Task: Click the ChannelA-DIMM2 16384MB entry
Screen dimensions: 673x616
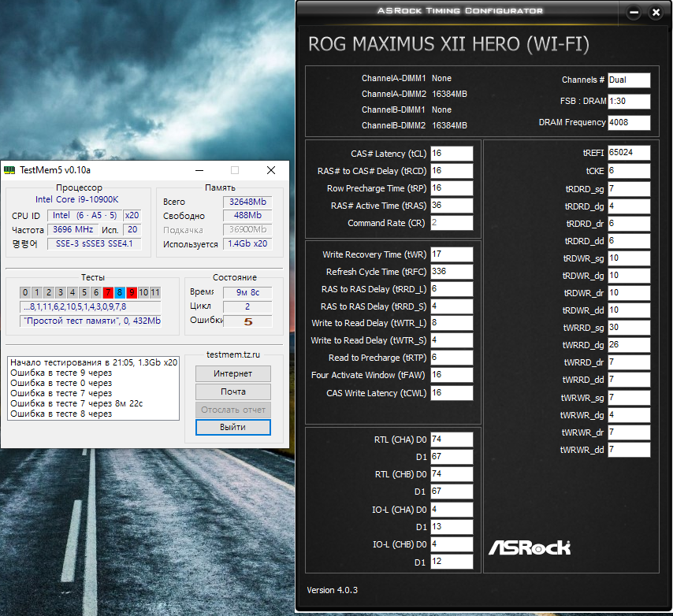Action: [x=415, y=94]
